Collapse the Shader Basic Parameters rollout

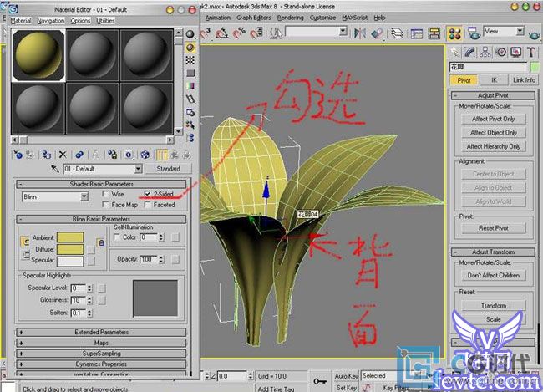101,184
